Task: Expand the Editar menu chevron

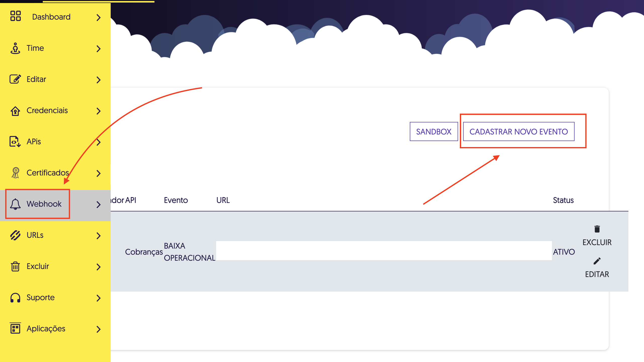Action: (99, 80)
